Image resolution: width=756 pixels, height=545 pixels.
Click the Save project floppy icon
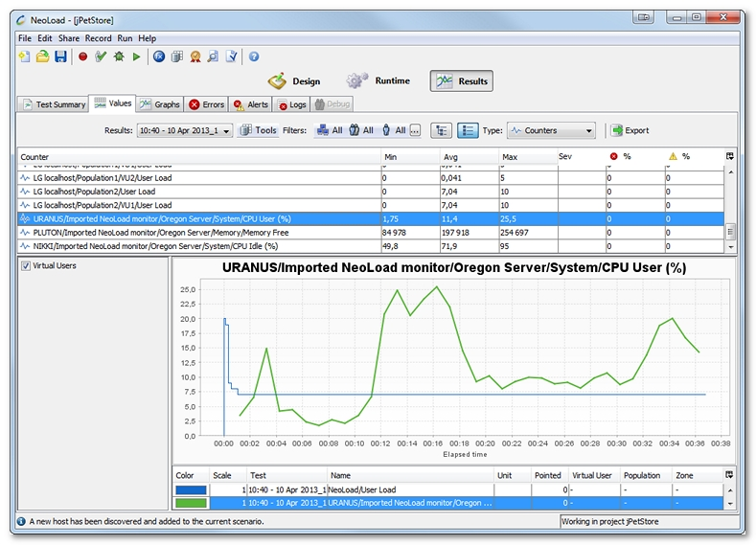point(60,57)
